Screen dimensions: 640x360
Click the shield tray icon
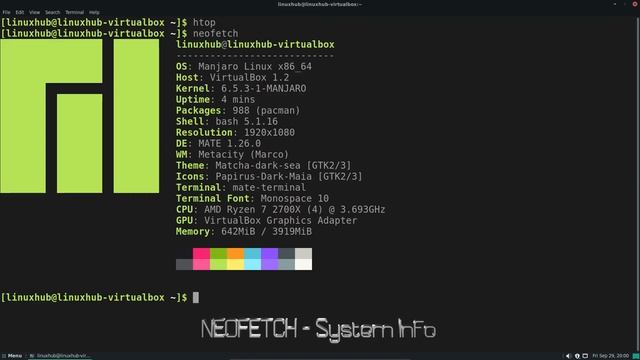tap(577, 356)
